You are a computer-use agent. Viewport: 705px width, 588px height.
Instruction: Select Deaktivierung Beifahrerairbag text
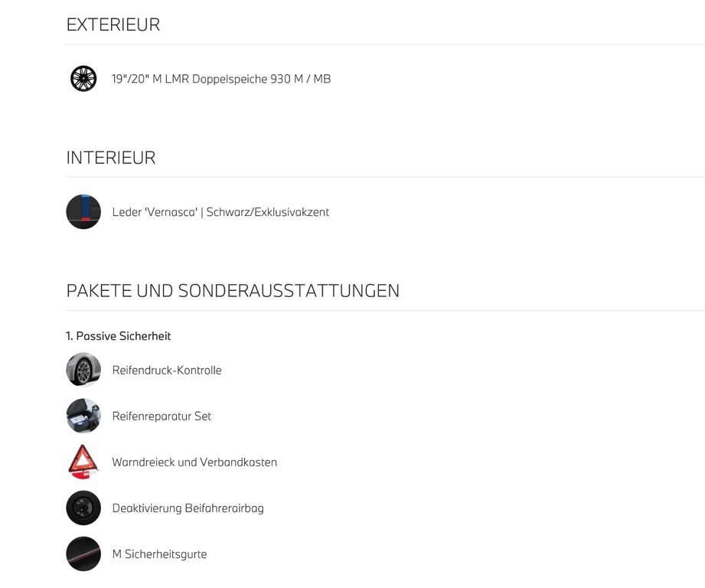188,508
